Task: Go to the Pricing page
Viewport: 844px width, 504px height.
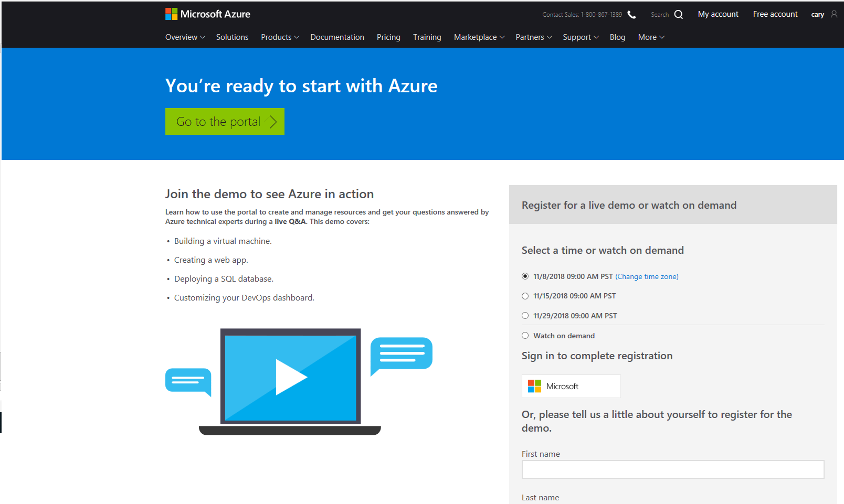Action: 388,37
